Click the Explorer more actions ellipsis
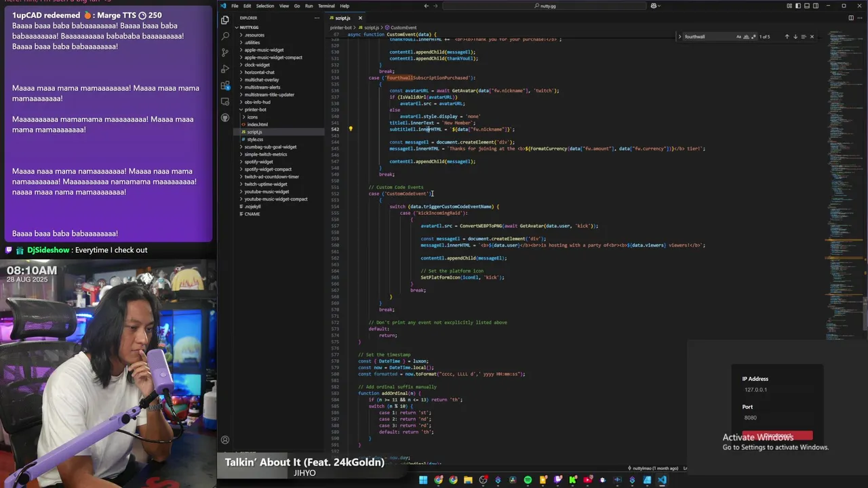868x488 pixels. pyautogui.click(x=317, y=18)
